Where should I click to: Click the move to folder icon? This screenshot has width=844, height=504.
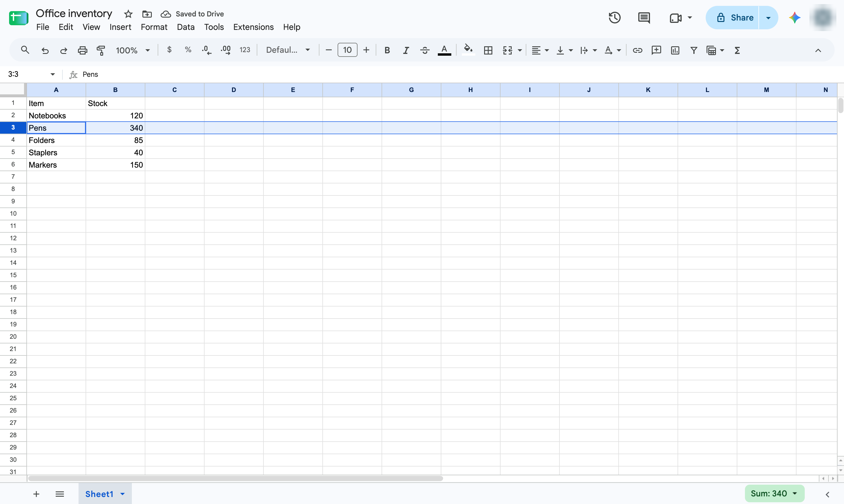(147, 14)
